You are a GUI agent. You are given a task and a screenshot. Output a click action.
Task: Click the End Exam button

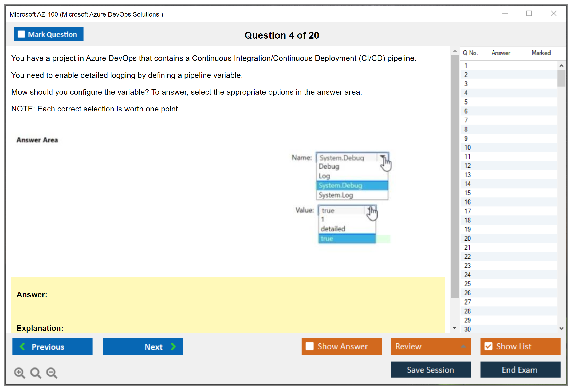pos(520,370)
